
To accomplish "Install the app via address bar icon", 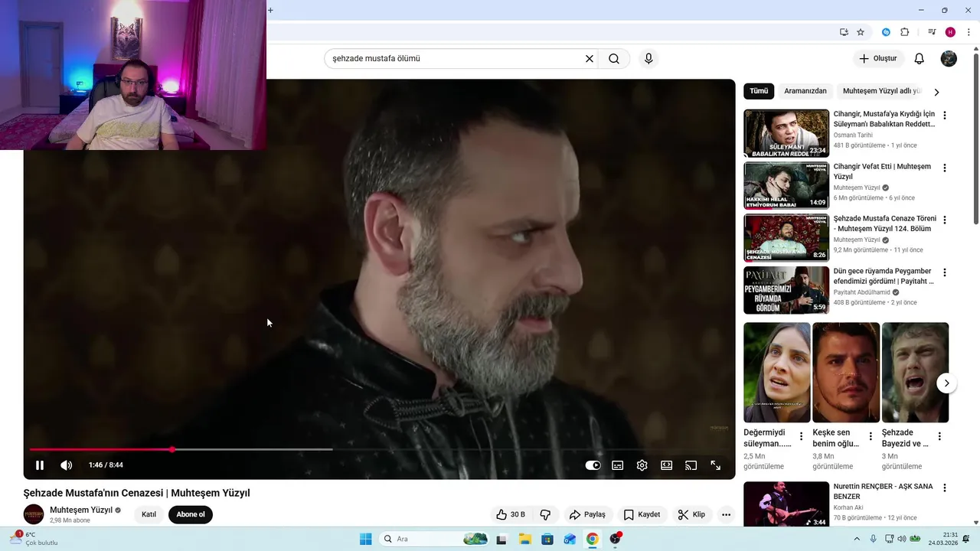I will pyautogui.click(x=844, y=32).
